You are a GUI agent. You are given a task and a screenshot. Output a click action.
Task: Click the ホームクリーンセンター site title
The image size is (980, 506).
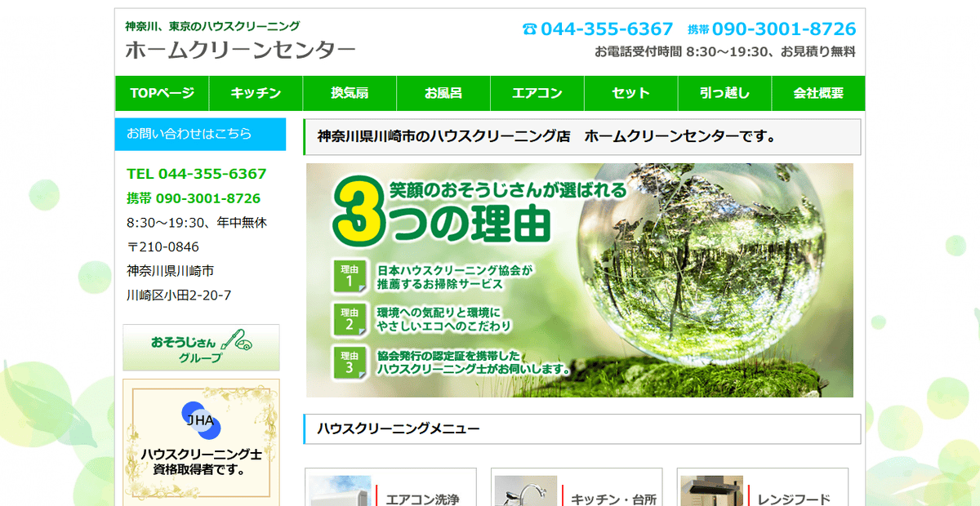[x=240, y=50]
